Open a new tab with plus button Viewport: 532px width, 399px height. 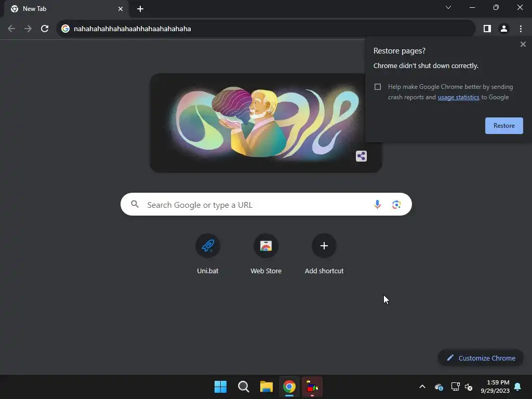(140, 9)
